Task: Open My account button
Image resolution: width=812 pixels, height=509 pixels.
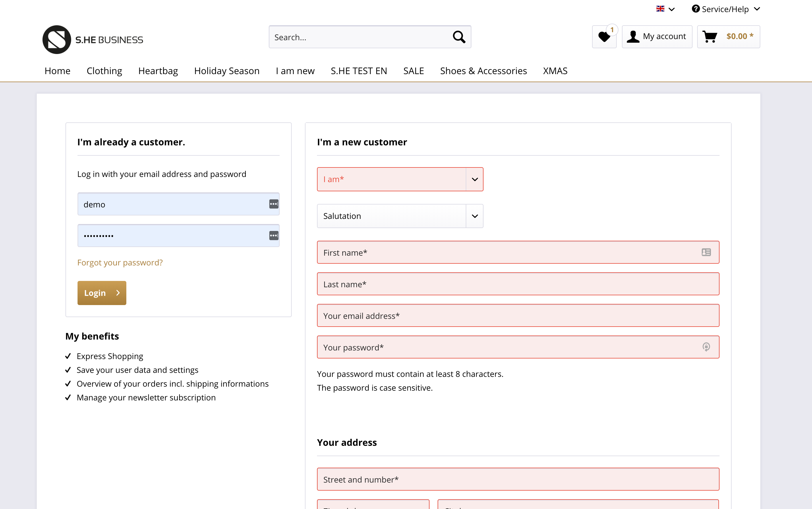Action: (657, 37)
